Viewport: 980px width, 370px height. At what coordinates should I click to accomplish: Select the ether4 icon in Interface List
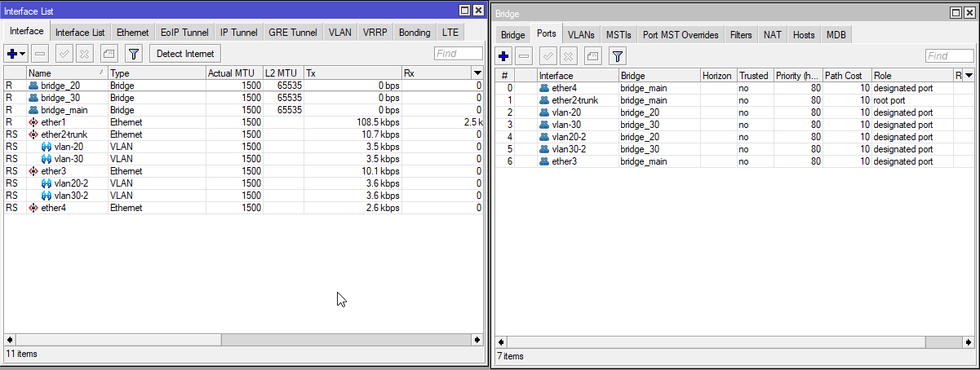pos(33,208)
